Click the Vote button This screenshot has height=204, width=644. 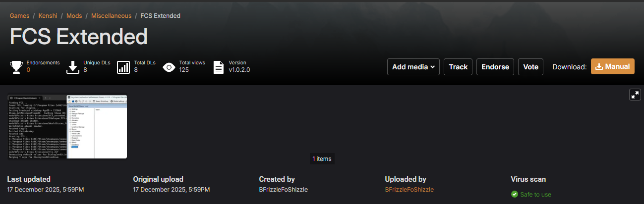(x=530, y=67)
